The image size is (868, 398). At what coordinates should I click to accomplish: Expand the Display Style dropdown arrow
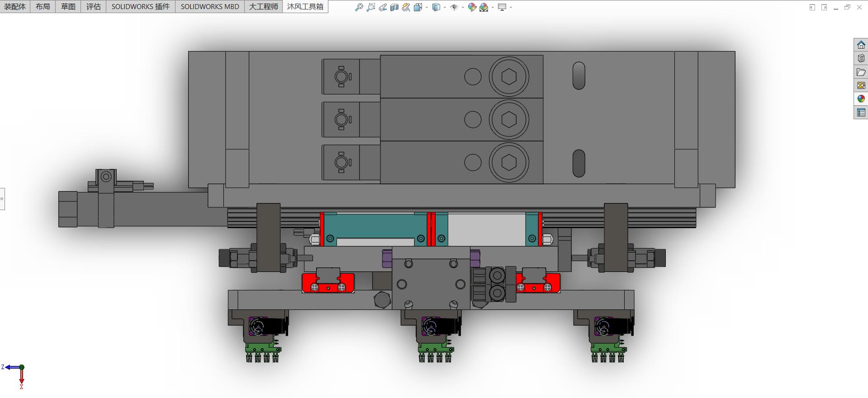click(x=445, y=7)
